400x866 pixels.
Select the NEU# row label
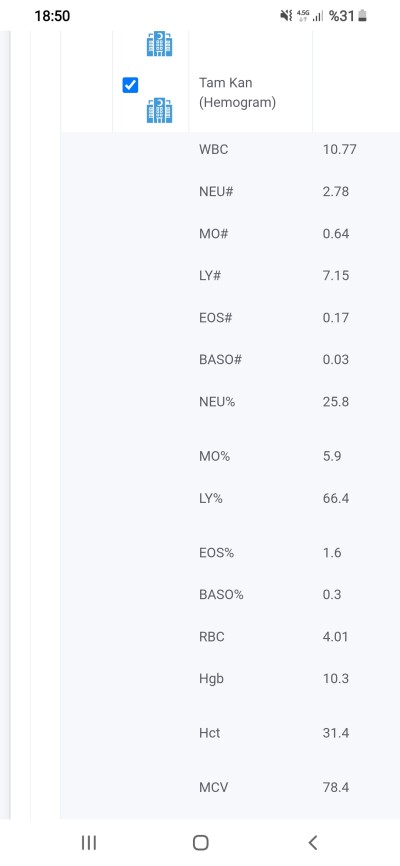[216, 192]
